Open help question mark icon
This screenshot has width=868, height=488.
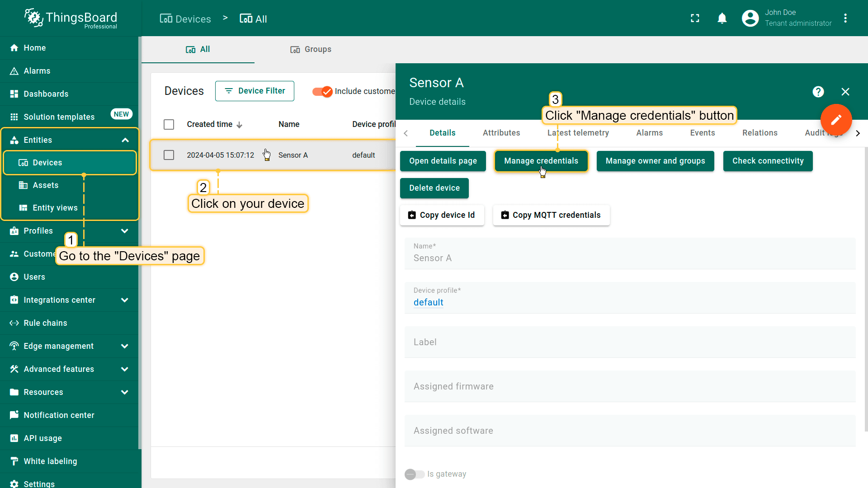818,92
